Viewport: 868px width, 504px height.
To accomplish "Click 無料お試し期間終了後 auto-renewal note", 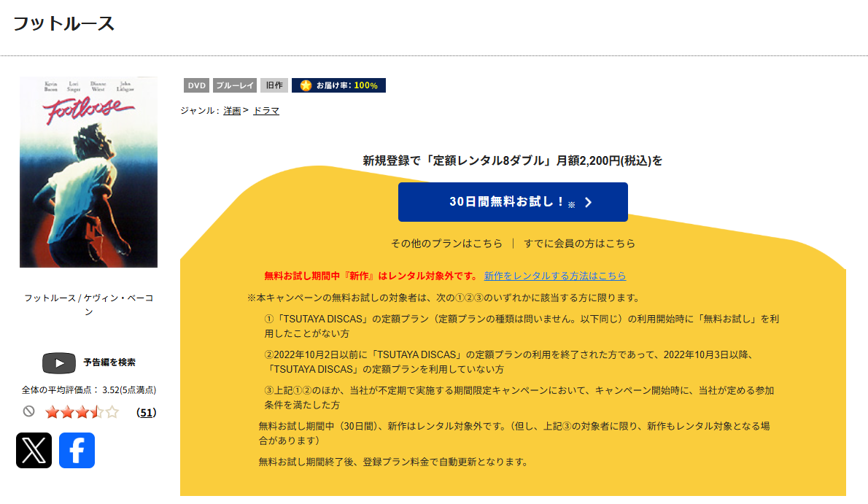I will click(x=394, y=462).
